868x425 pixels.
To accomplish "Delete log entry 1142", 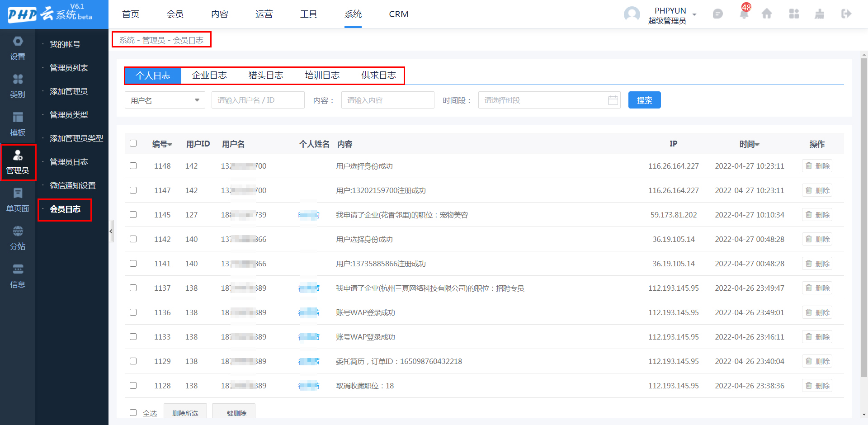I will click(x=817, y=239).
